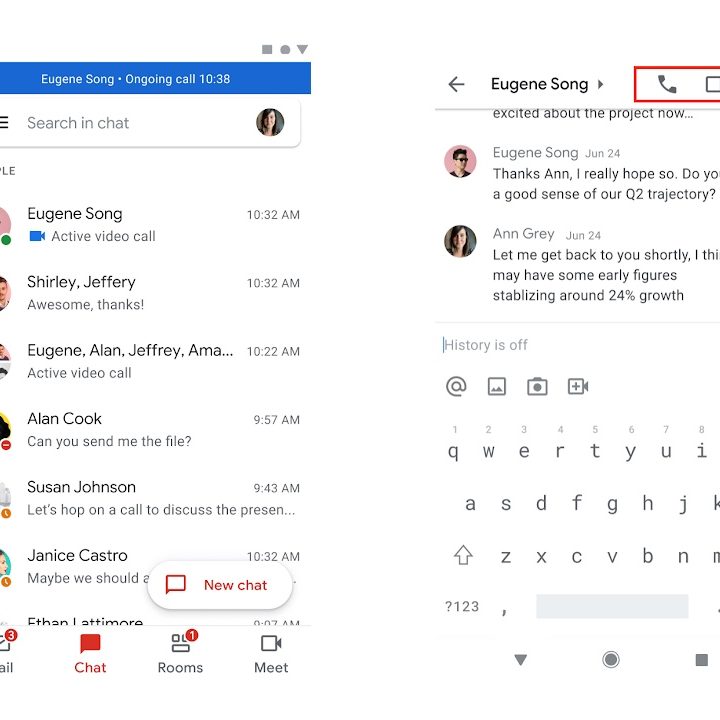Tap the z key on the keyboard
This screenshot has width=720, height=720.
(506, 557)
